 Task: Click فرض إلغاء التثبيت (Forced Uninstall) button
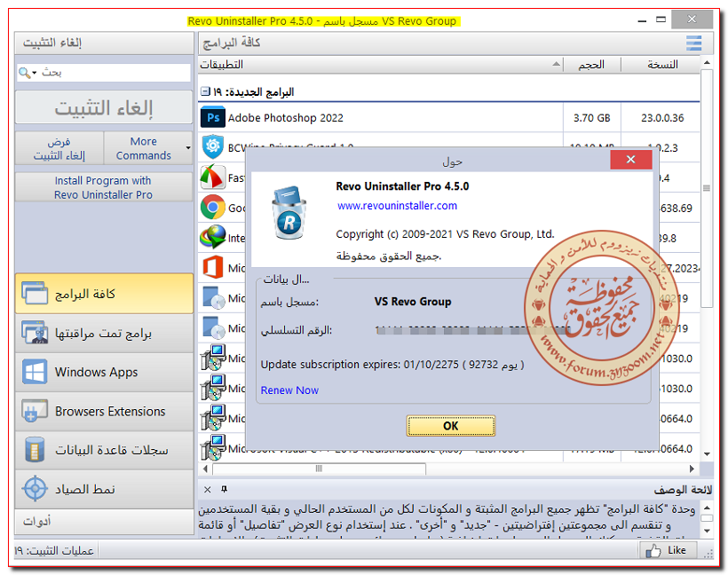point(59,148)
